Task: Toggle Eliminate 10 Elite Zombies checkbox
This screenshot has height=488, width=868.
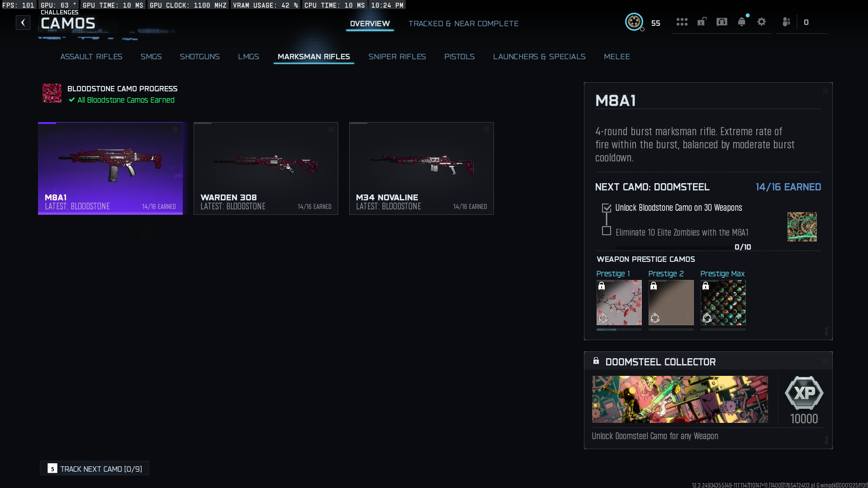Action: pyautogui.click(x=607, y=231)
